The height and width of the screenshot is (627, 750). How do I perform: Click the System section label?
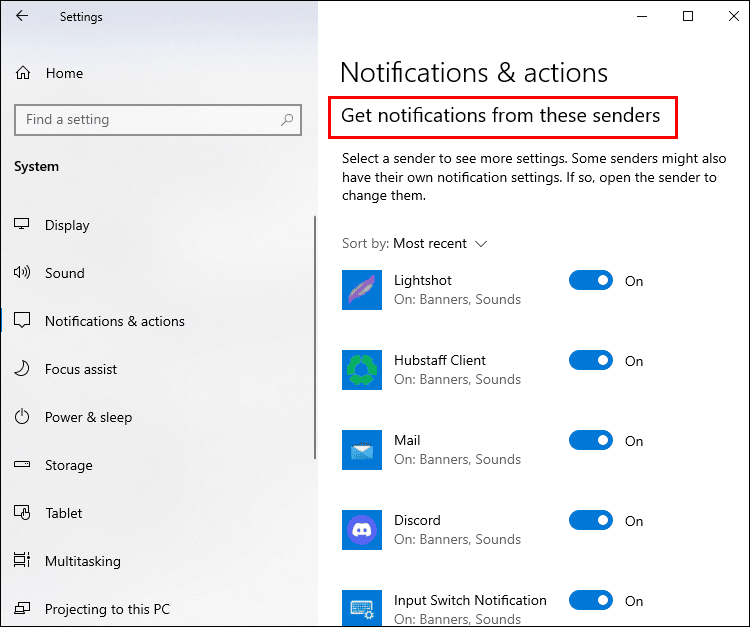[36, 166]
